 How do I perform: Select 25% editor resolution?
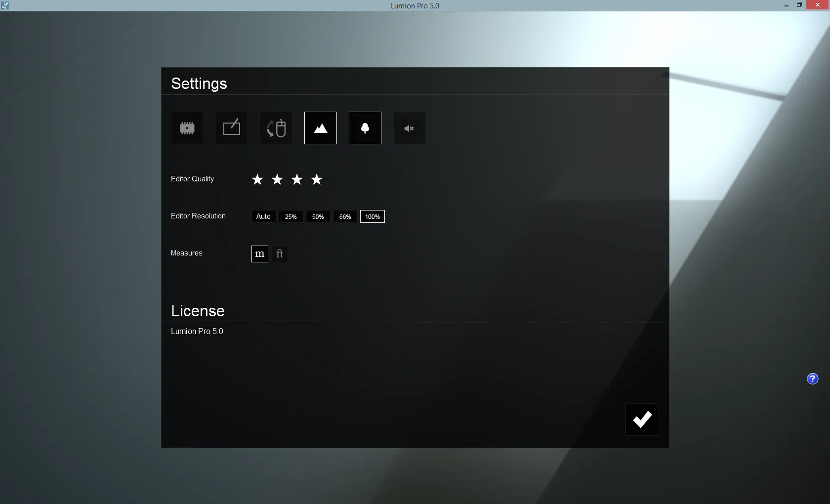click(291, 216)
